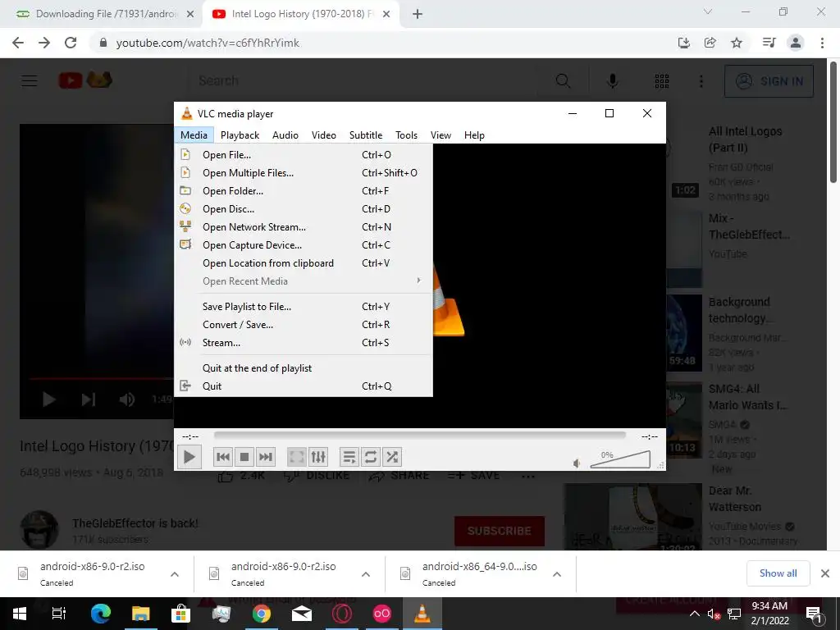Click VLC cone icon on taskbar
This screenshot has height=630, width=840.
422,614
